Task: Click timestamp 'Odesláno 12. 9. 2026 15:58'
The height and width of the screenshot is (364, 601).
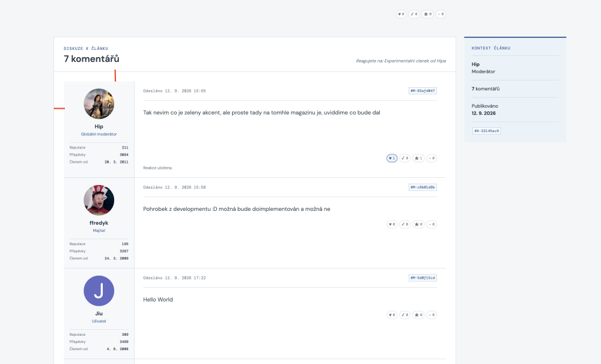Action: 174,187
